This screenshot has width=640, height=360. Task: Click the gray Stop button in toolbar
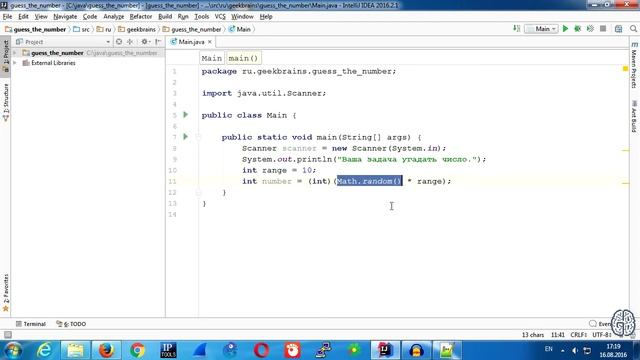click(603, 29)
